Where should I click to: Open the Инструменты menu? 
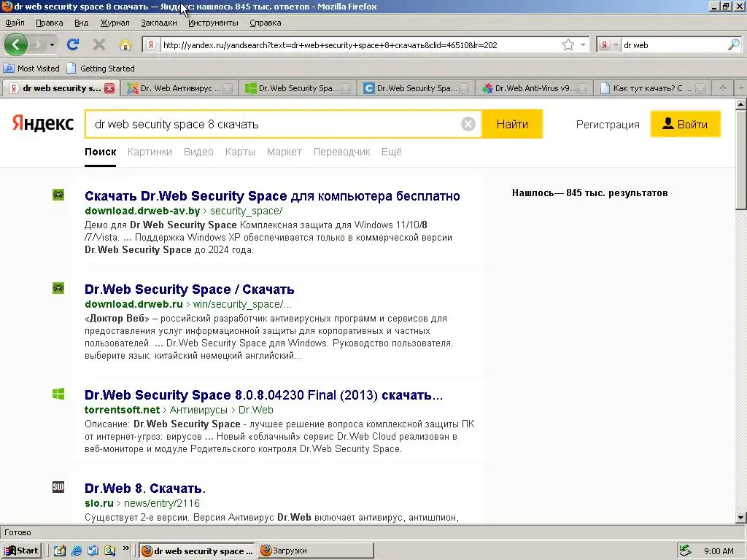coord(213,23)
